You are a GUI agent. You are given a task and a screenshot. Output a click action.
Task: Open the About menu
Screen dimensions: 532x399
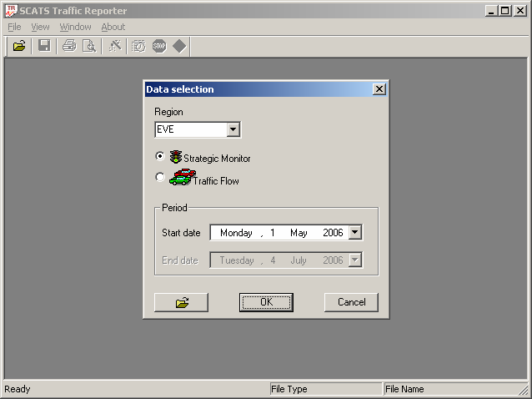113,27
